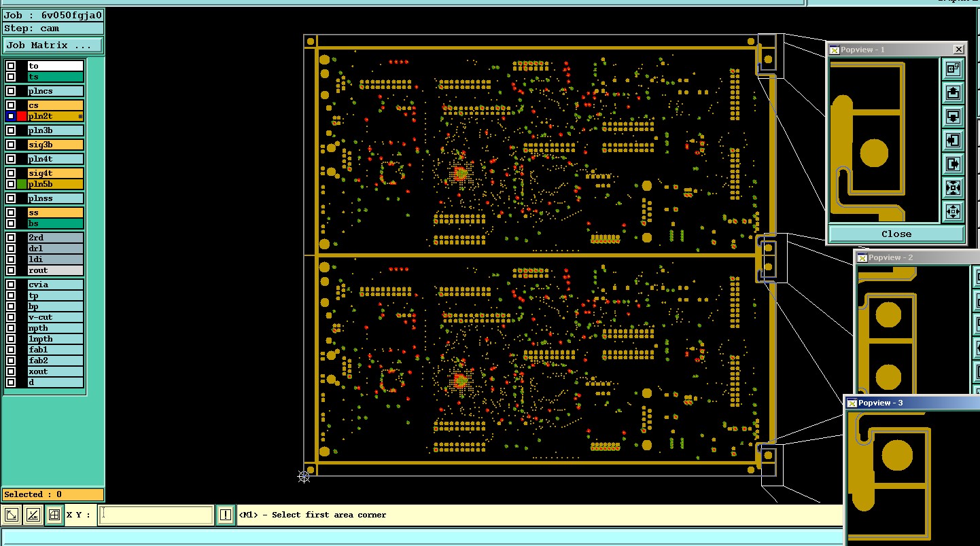980x546 pixels.
Task: Select the plnss layer name
Action: (x=56, y=198)
